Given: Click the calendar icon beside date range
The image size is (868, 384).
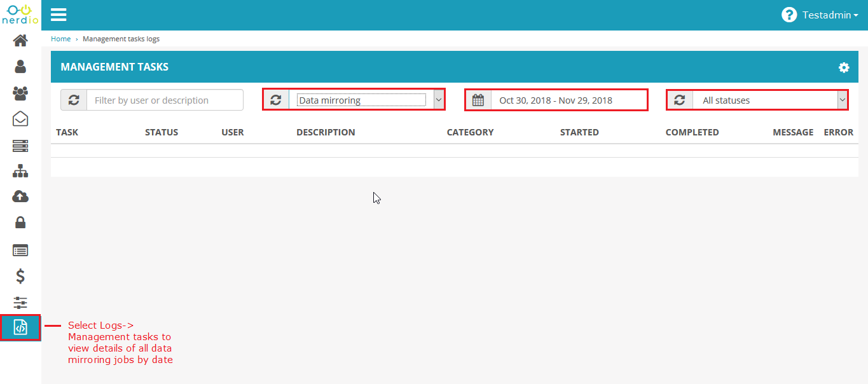Looking at the screenshot, I should [x=478, y=100].
